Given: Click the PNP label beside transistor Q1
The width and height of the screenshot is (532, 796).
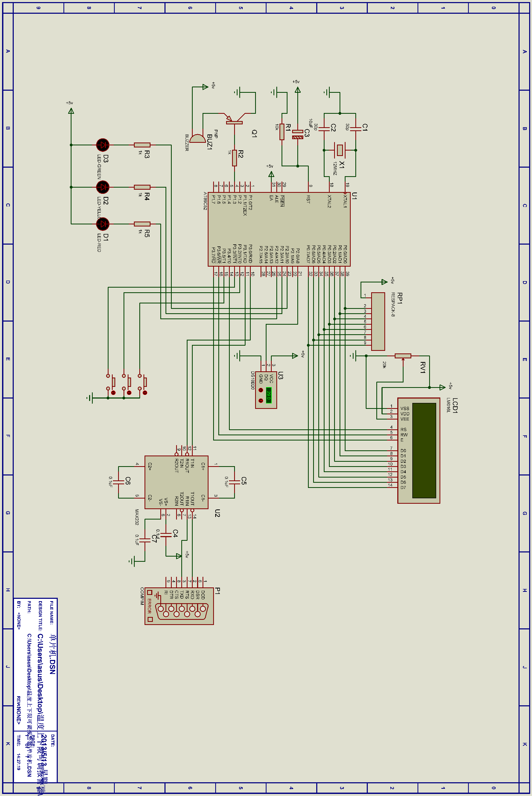Looking at the screenshot, I should click(x=216, y=134).
